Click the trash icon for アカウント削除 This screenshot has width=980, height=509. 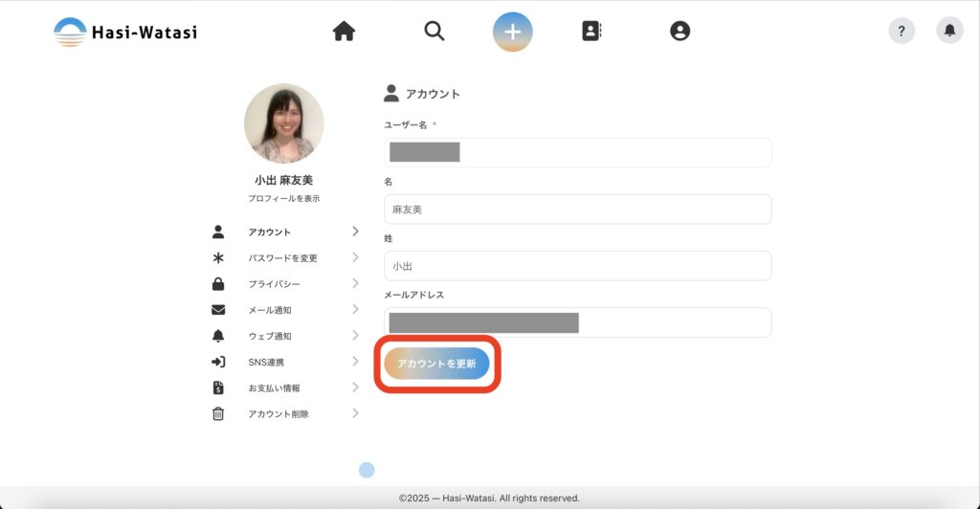coord(218,413)
